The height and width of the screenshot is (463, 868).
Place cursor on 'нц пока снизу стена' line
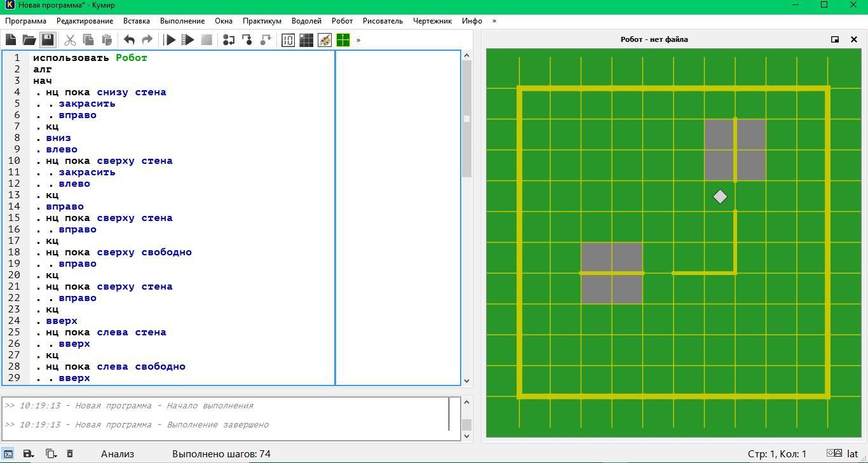(106, 92)
